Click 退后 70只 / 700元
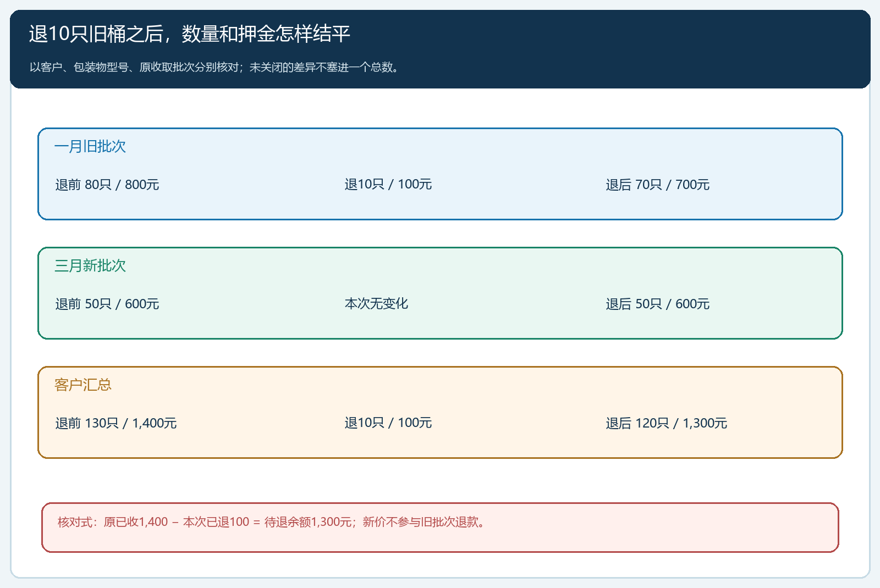Image resolution: width=880 pixels, height=588 pixels. click(658, 185)
